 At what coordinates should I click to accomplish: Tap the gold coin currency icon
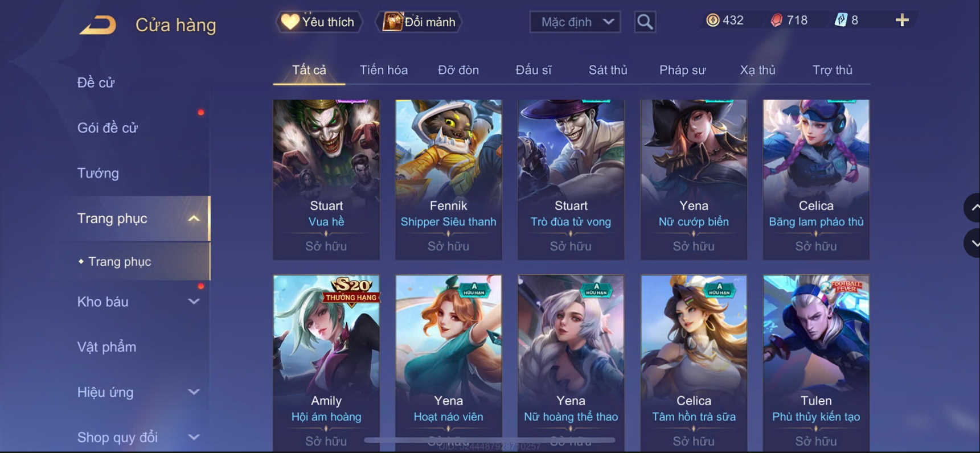tap(712, 20)
